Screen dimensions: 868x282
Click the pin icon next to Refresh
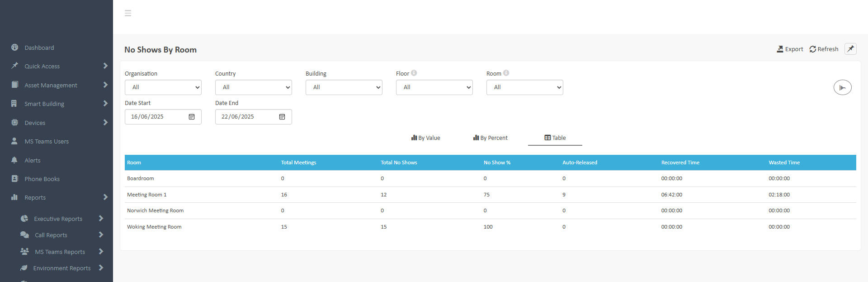(x=850, y=49)
